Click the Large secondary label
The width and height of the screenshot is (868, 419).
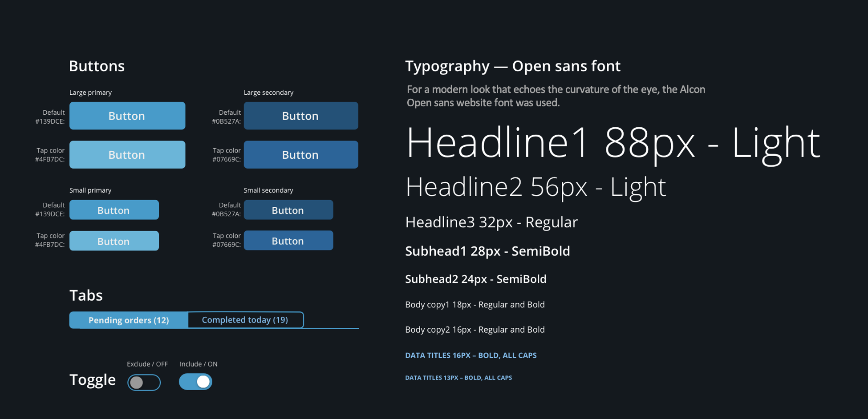[x=268, y=93]
